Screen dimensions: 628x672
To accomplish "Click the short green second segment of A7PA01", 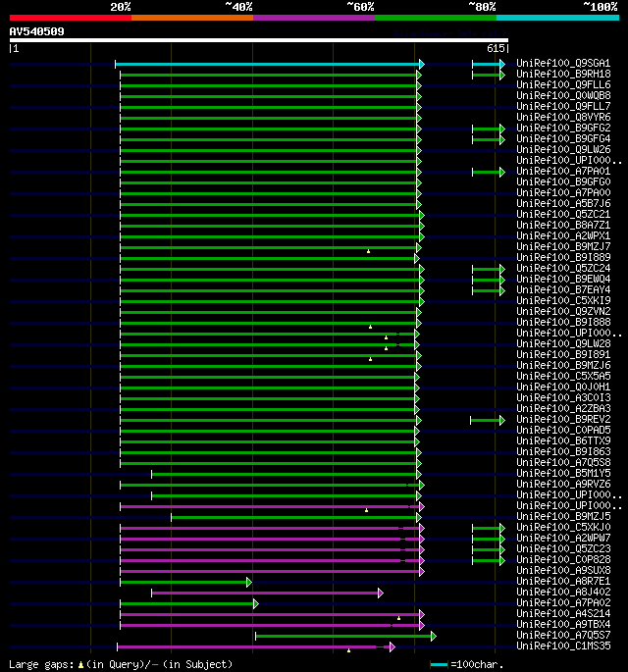I will [489, 173].
